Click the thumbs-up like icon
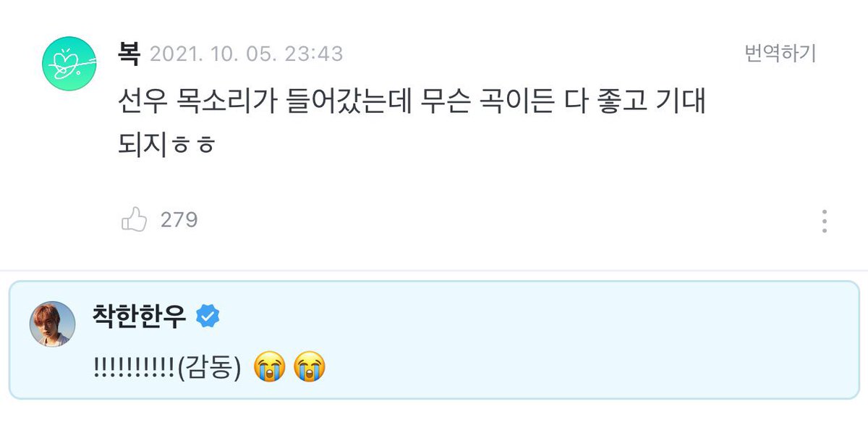Viewport: 868px width, 425px height. [x=134, y=219]
